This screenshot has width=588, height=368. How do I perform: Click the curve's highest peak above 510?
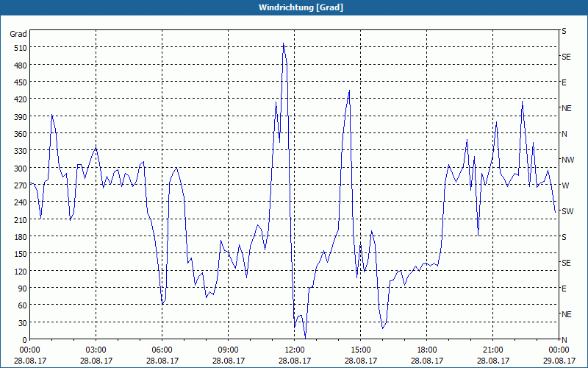284,43
